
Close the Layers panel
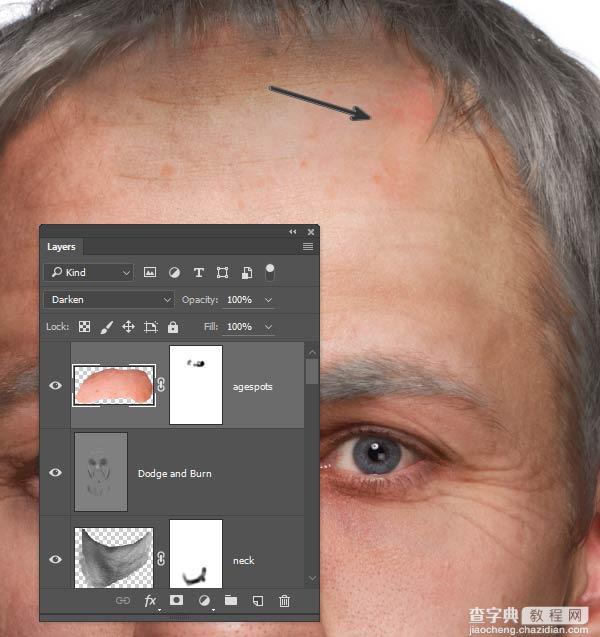[311, 232]
